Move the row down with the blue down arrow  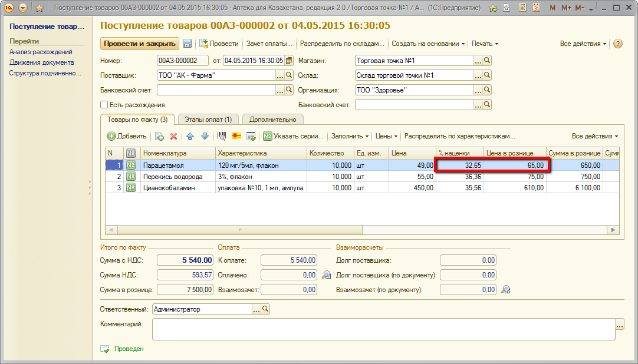click(x=205, y=136)
